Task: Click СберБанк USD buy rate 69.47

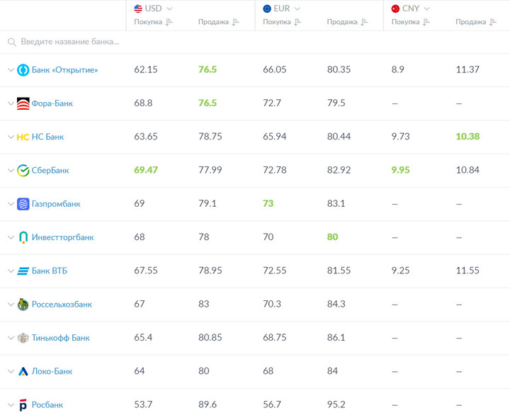Action: point(146,170)
